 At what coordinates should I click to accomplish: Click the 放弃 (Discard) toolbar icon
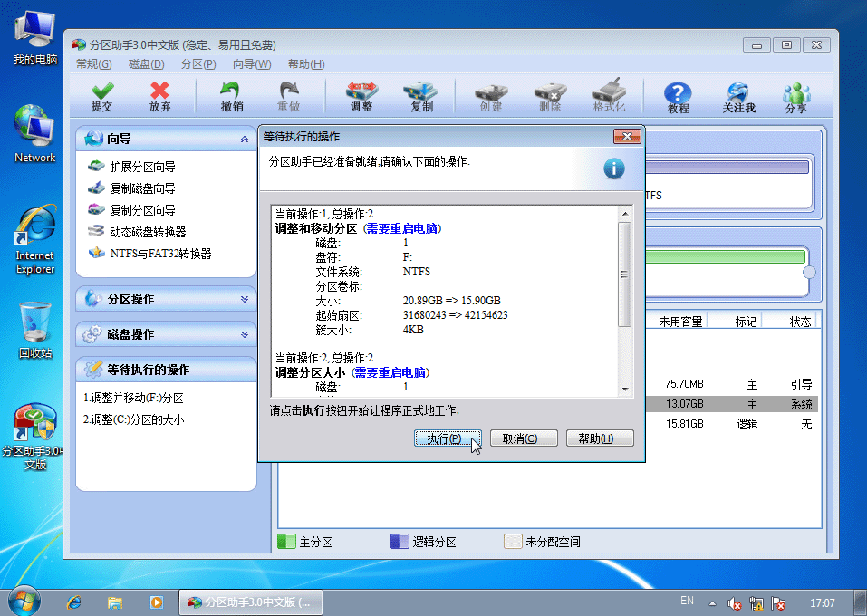pyautogui.click(x=158, y=97)
